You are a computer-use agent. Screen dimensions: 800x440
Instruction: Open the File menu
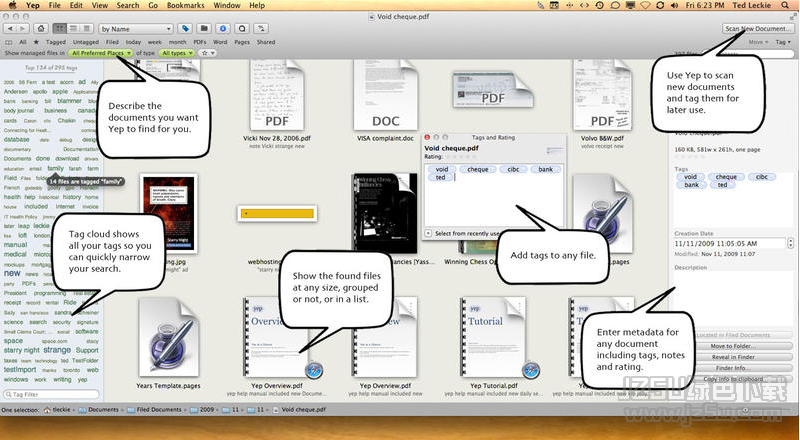tap(55, 5)
